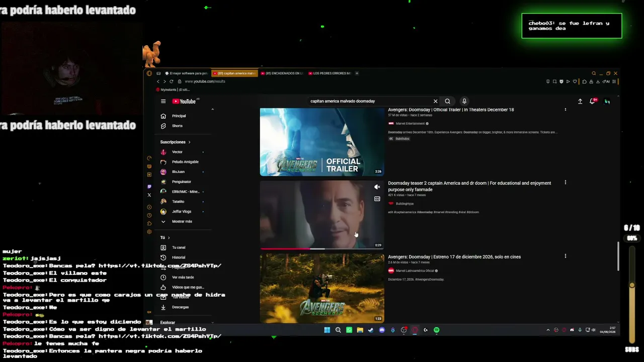Toggle captions on Doomsday teaser 2 preview
The image size is (644, 362).
click(377, 199)
